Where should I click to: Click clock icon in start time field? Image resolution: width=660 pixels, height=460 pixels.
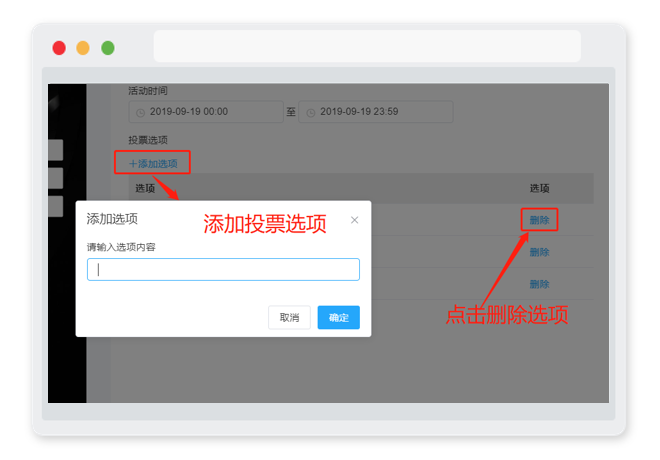(x=141, y=112)
